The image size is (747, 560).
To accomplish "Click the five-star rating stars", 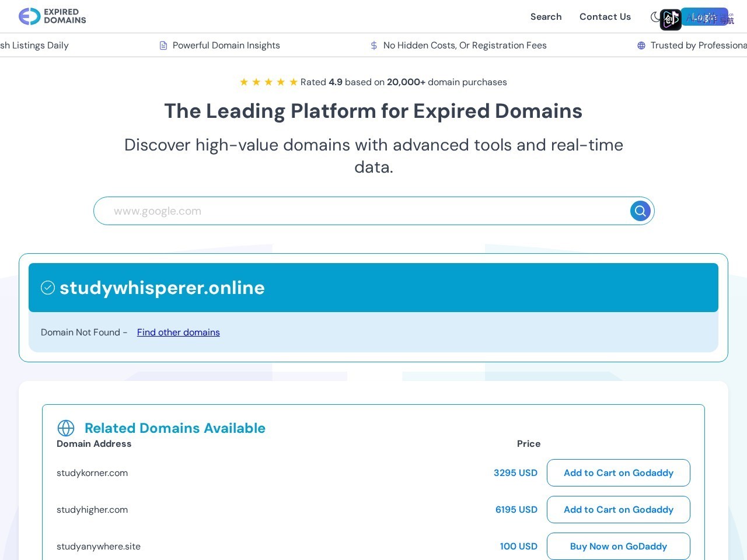I will 268,82.
